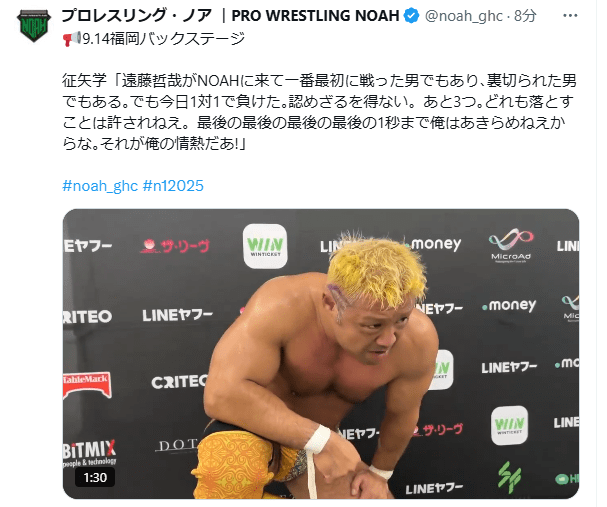Click the WINTICKET logo at video top
Viewport: 607px width, 507px height.
pyautogui.click(x=265, y=246)
